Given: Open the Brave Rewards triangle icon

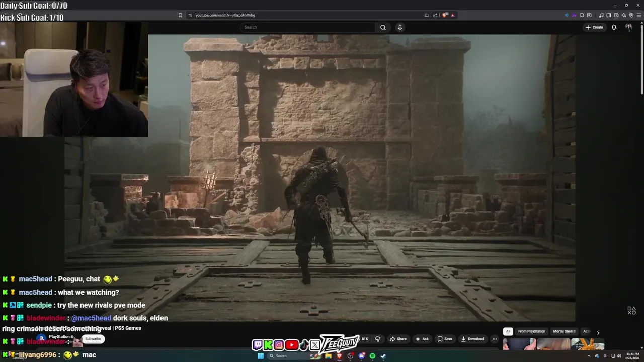Looking at the screenshot, I should [x=453, y=15].
